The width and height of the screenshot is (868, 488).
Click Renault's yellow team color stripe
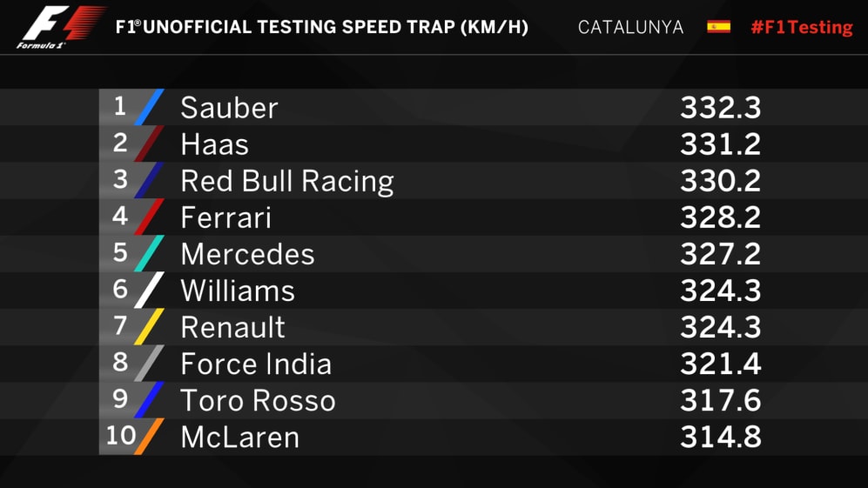coord(149,326)
